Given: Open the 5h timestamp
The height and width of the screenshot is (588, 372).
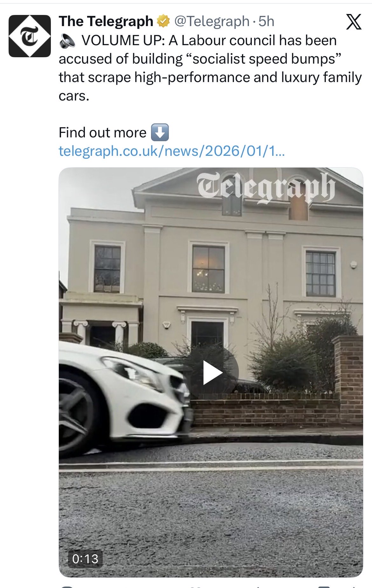Looking at the screenshot, I should (x=266, y=21).
